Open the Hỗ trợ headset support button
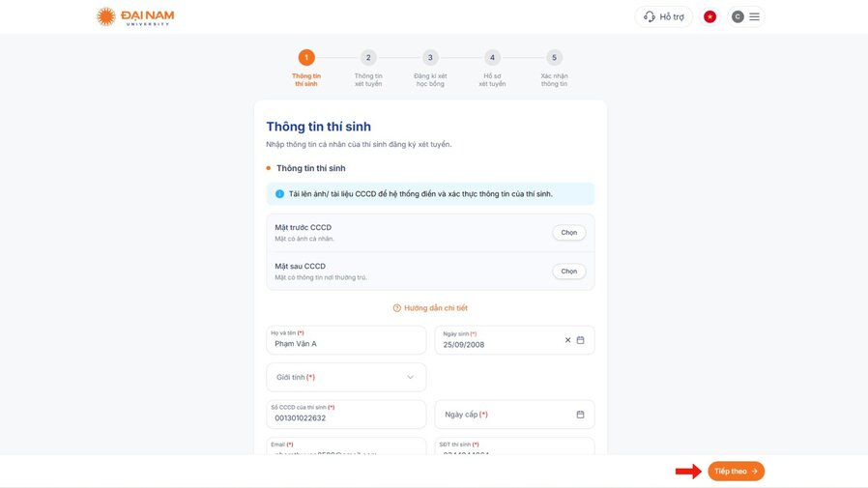Screen dimensions: 868x488 (663, 16)
